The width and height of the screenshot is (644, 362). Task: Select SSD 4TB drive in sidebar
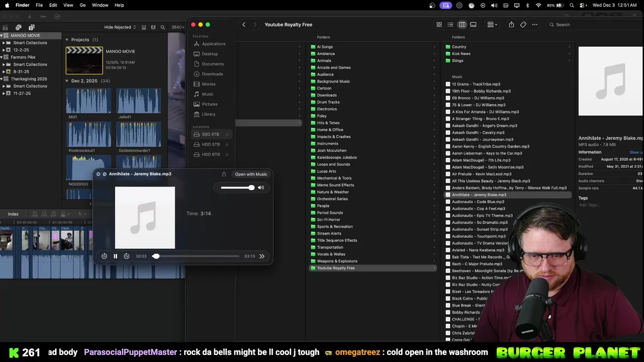[x=210, y=134]
